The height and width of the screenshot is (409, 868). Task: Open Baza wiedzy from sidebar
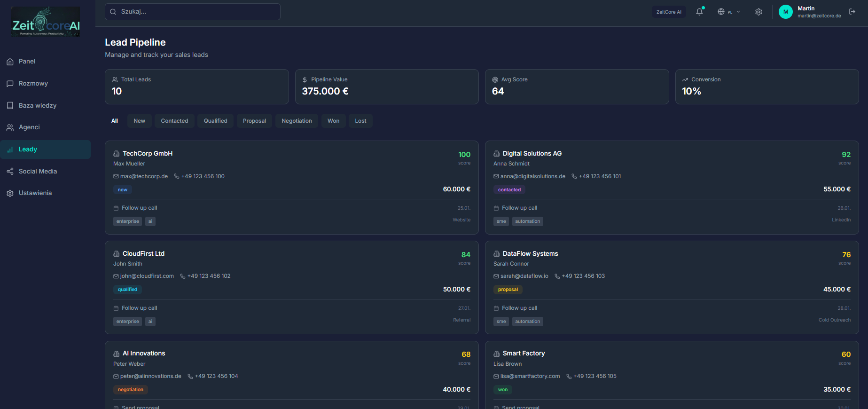coord(37,105)
